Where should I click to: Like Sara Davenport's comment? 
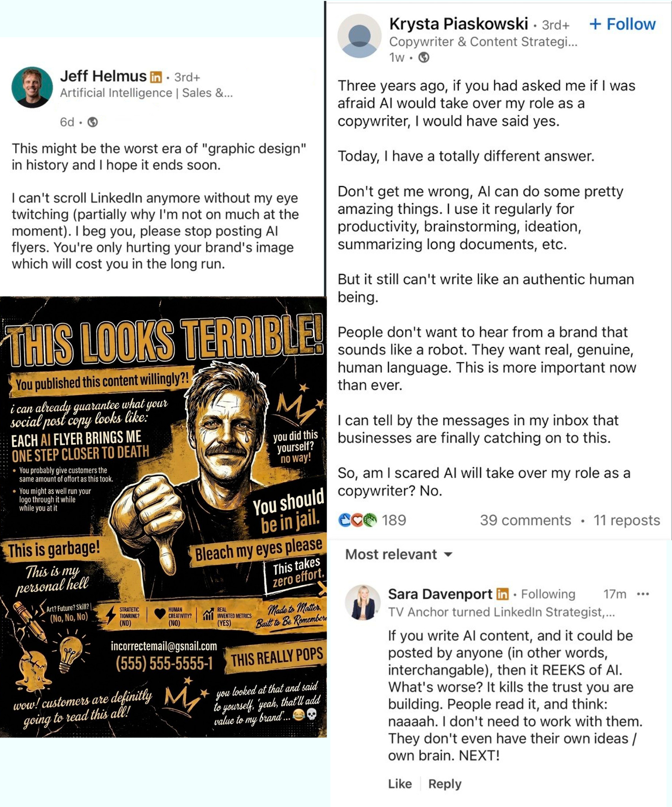400,784
